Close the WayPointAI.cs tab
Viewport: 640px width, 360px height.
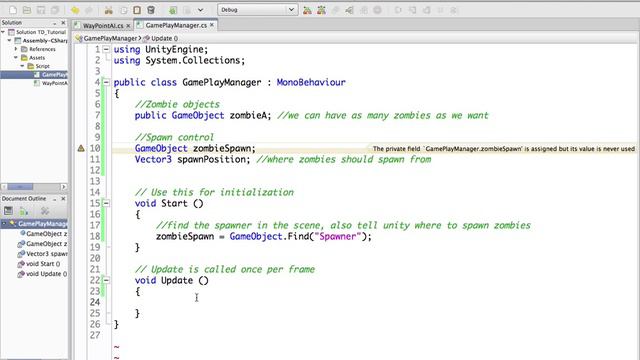coord(128,26)
